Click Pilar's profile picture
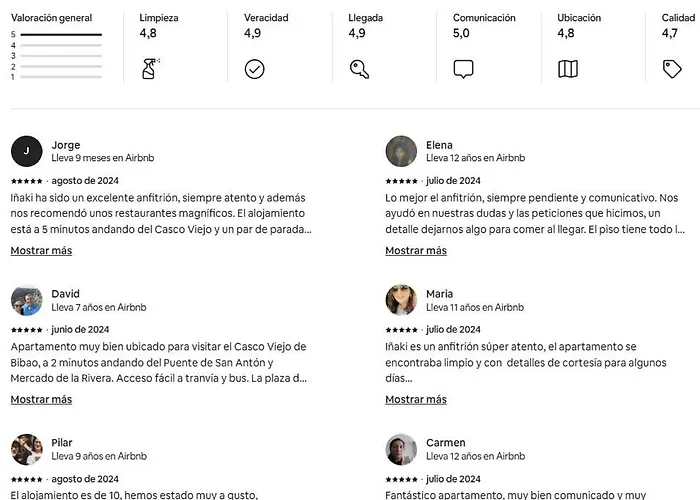 pyautogui.click(x=26, y=449)
